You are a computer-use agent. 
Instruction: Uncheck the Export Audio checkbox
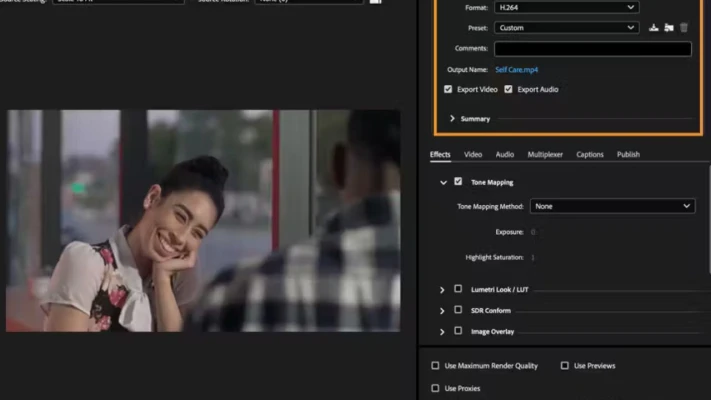click(508, 89)
